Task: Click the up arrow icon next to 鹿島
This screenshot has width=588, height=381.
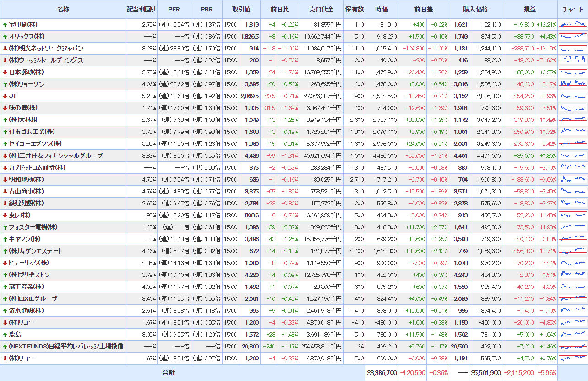Action: point(5,335)
